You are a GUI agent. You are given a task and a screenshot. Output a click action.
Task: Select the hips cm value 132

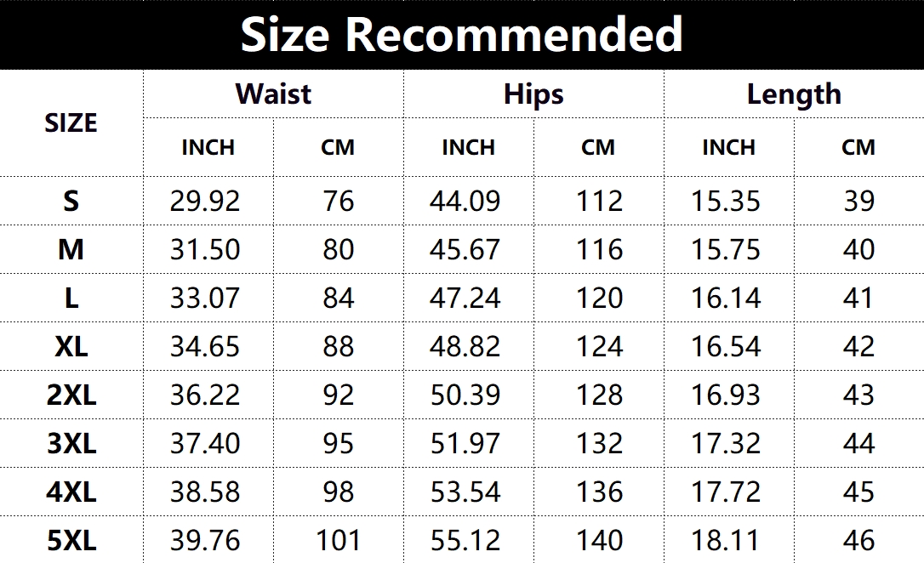599,443
